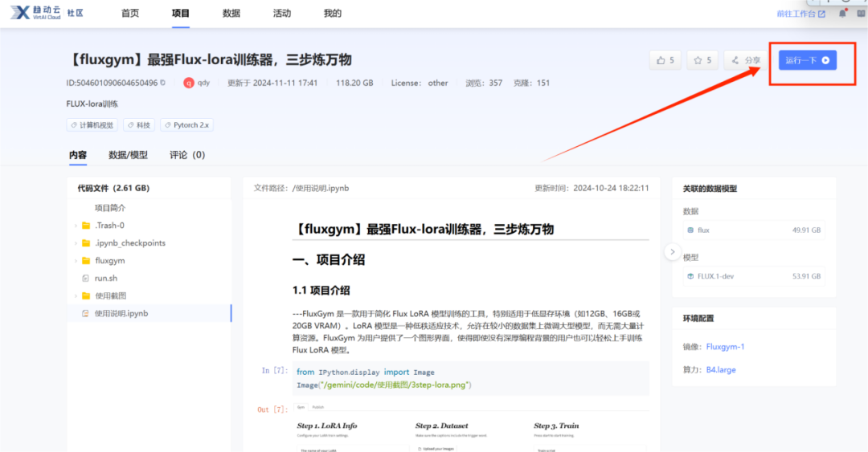Image resolution: width=868 pixels, height=452 pixels.
Task: Click the flux dataset row
Action: click(754, 230)
